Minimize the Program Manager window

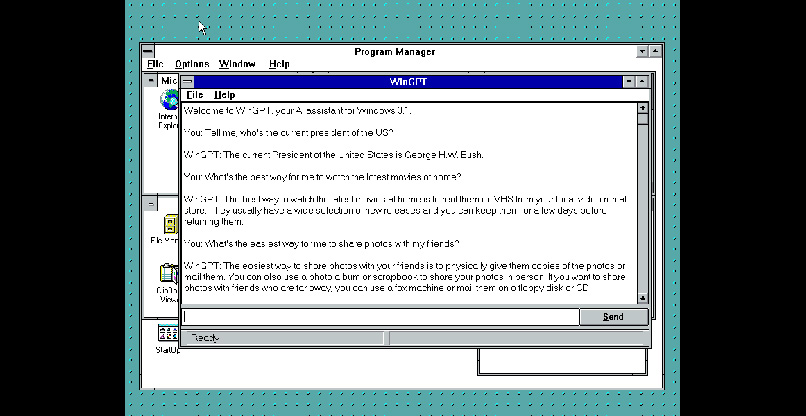(x=640, y=51)
